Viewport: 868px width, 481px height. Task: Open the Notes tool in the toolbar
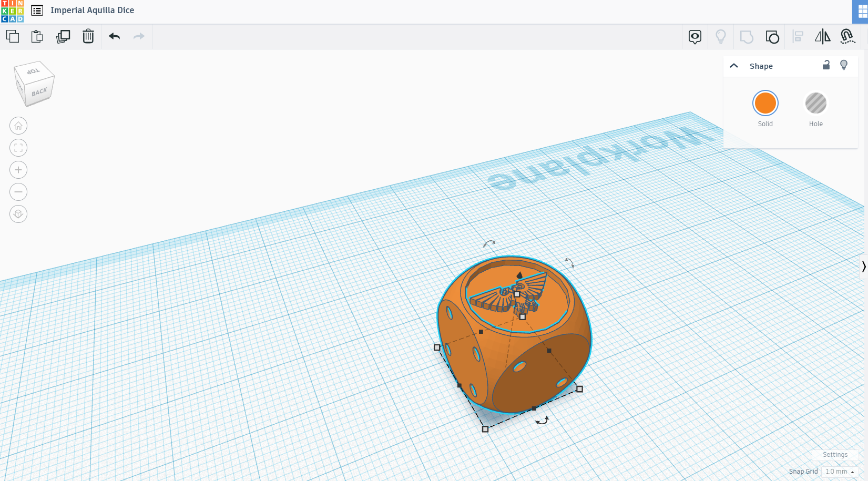coord(695,37)
